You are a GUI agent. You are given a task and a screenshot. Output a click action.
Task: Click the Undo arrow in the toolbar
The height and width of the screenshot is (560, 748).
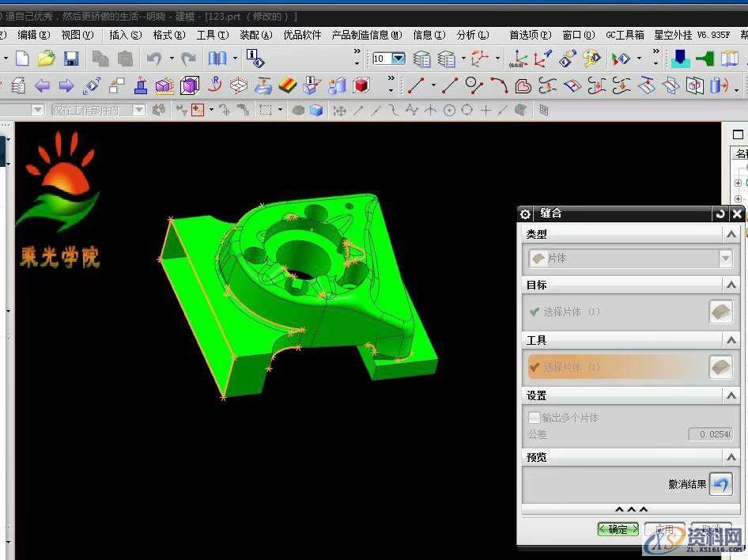(x=153, y=59)
